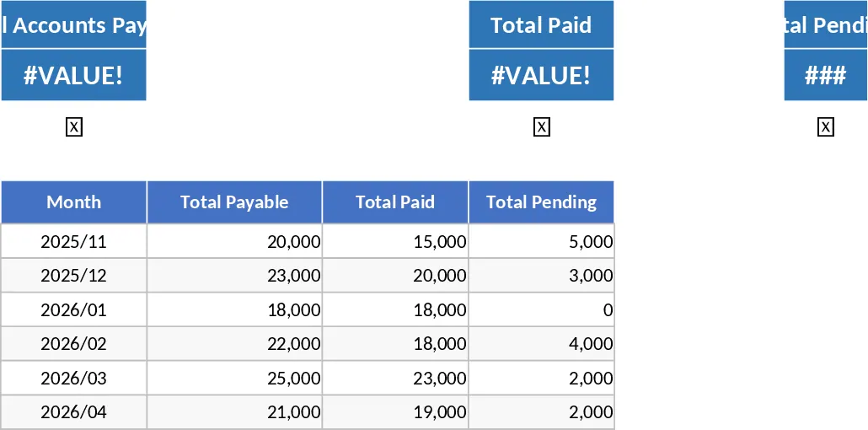Viewport: 868px width, 430px height.
Task: Select the 22,000 Total Payable cell
Action: tap(234, 343)
